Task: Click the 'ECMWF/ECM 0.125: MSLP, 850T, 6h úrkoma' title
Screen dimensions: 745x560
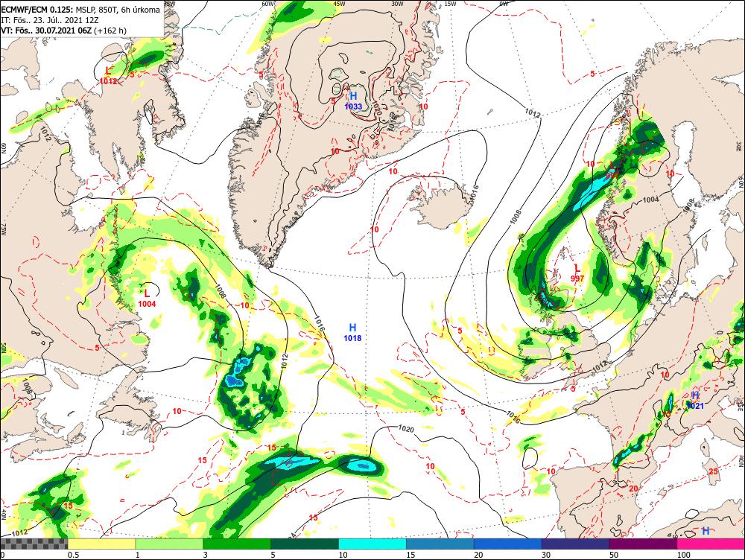Action: coord(80,9)
